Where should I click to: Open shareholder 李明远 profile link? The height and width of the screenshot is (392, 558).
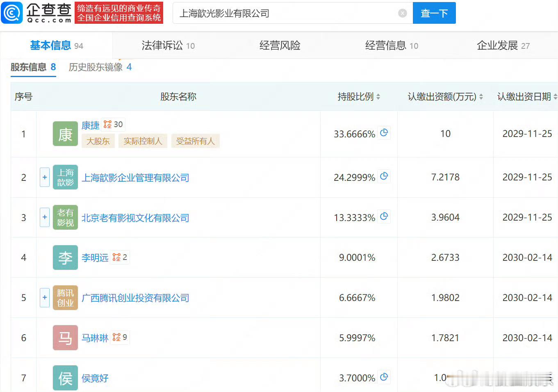(x=95, y=258)
